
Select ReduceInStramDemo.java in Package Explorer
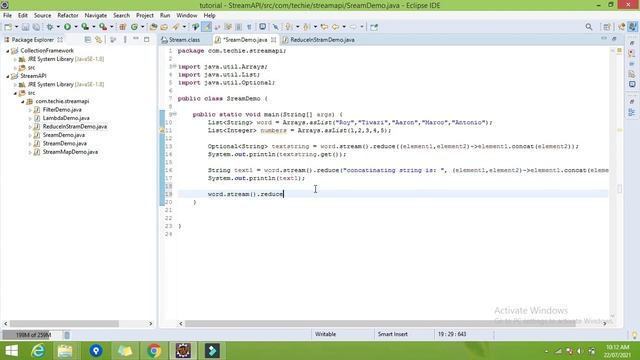tap(75, 127)
